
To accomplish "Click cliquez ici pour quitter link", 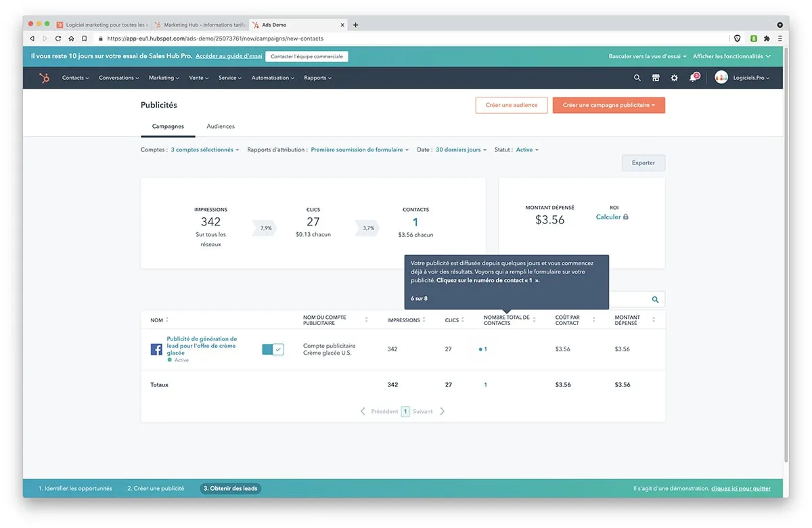I will (741, 488).
